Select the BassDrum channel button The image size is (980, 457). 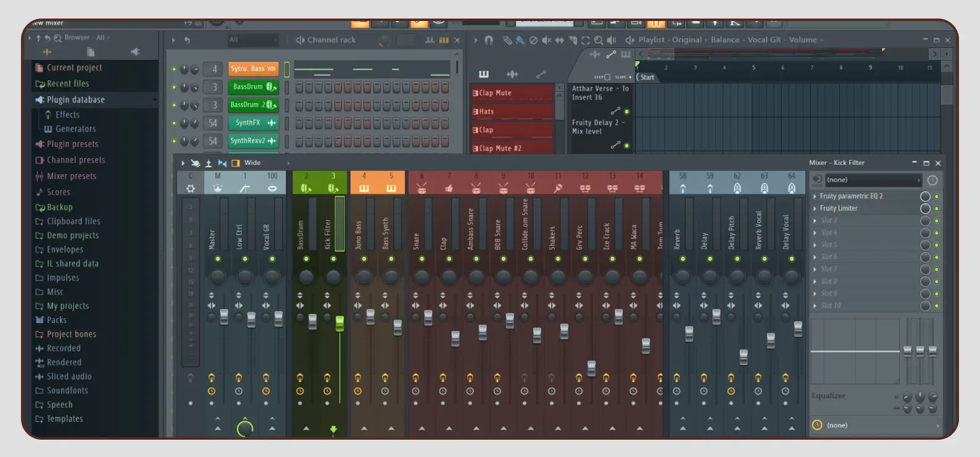(x=254, y=87)
